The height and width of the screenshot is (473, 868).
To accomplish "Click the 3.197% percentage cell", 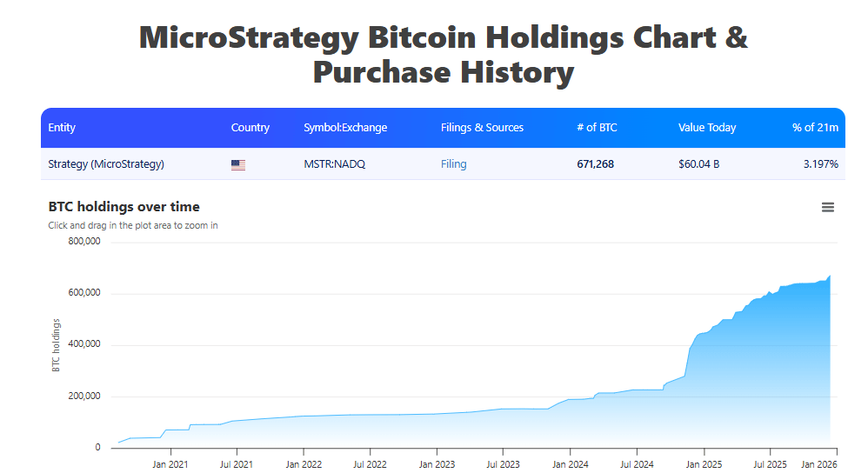I will pos(820,164).
